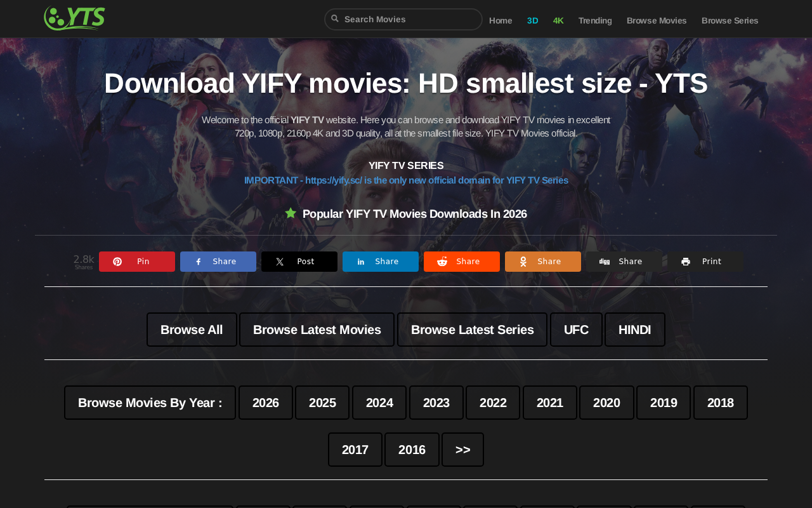Browse movies from year 2018

(x=721, y=403)
